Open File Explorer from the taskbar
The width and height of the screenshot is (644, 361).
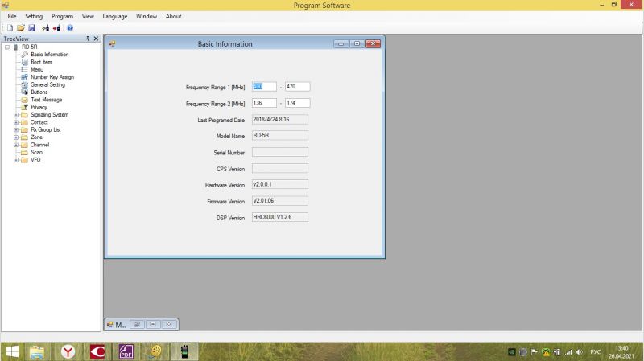(x=37, y=351)
